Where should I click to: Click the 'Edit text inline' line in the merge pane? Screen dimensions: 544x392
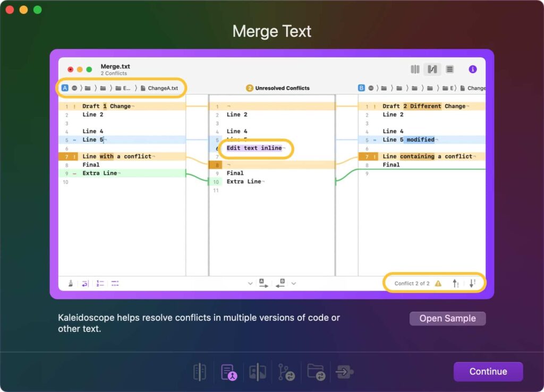point(254,148)
